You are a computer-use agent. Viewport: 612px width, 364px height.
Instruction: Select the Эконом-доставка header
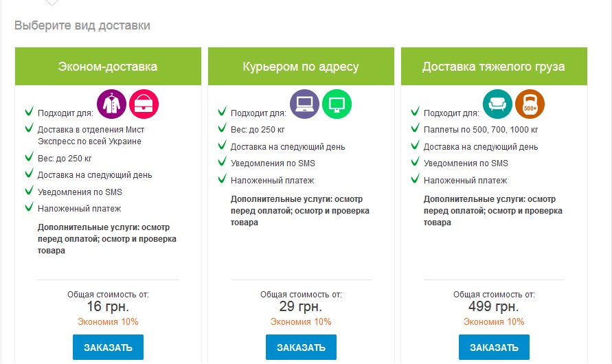point(108,67)
